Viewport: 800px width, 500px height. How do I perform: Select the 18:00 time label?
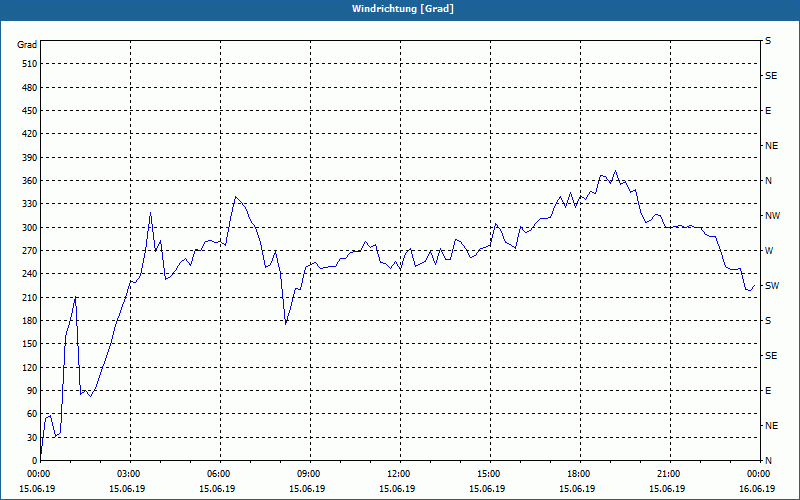pos(580,474)
